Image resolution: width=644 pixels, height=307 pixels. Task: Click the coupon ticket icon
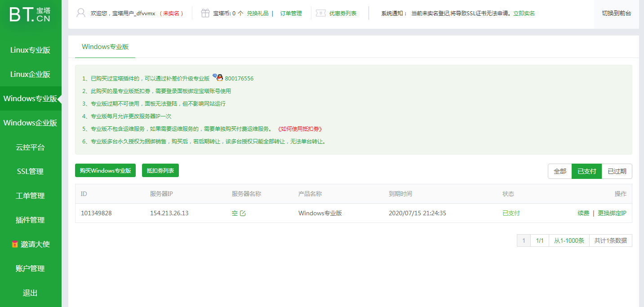(321, 13)
